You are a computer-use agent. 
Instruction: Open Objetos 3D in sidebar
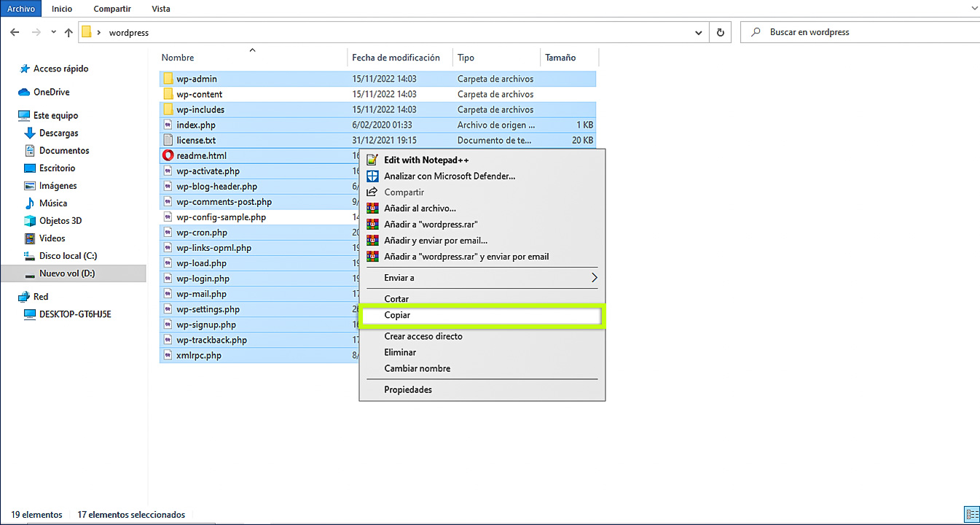click(x=60, y=220)
